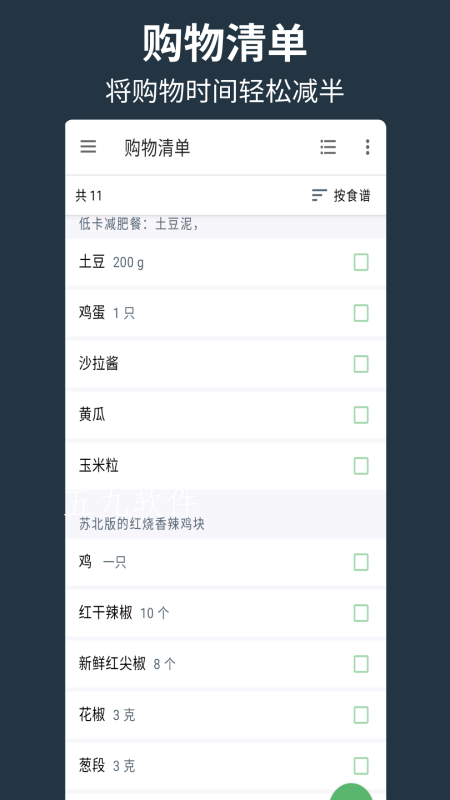Open the hamburger navigation menu
The image size is (450, 800).
(88, 147)
